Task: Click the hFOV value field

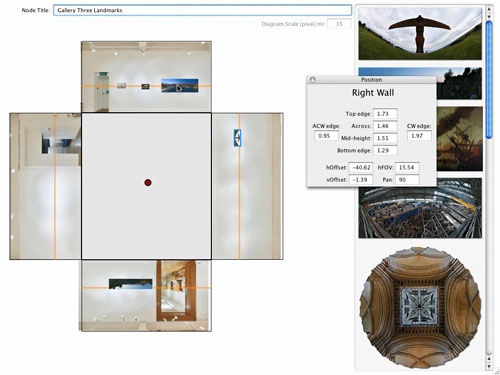Action: click(x=407, y=167)
